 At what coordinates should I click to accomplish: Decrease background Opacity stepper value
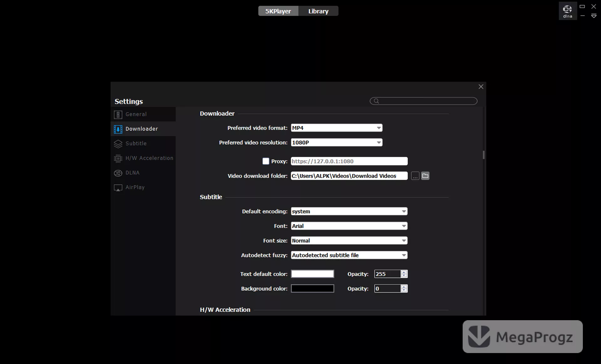[404, 290]
